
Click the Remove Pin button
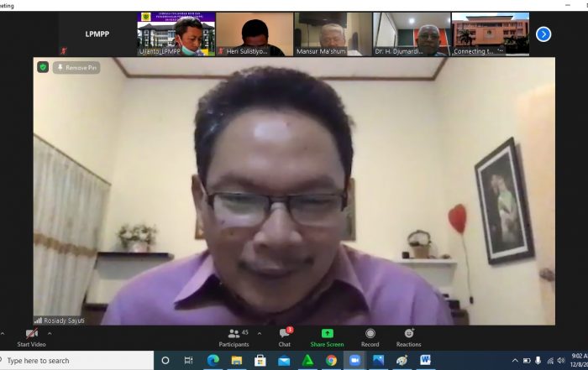pos(76,67)
